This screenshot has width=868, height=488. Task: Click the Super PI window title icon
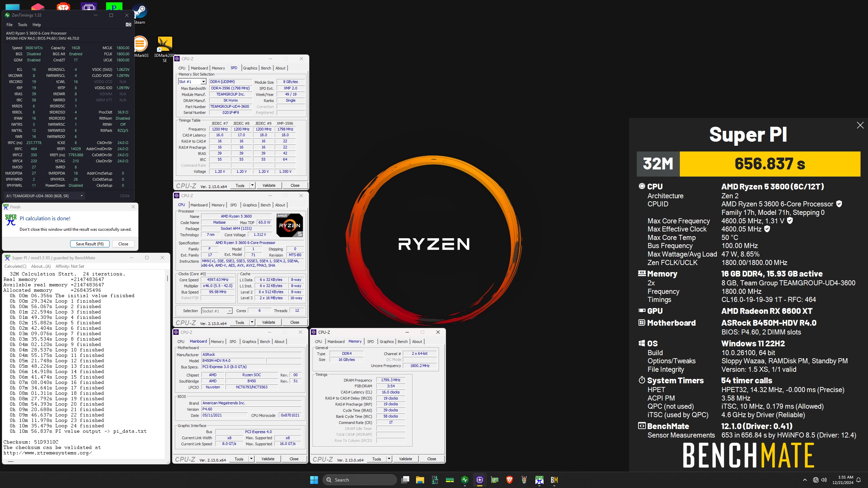tap(7, 258)
